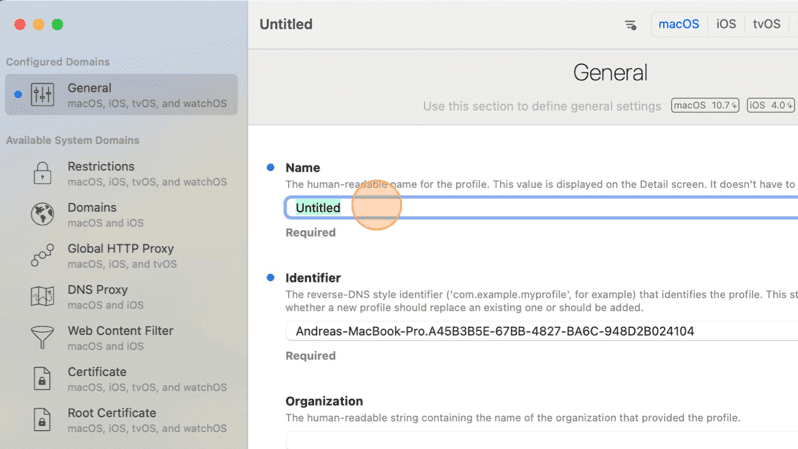Viewport: 798px width, 449px height.
Task: Switch to the iOS platform tab
Action: [726, 24]
